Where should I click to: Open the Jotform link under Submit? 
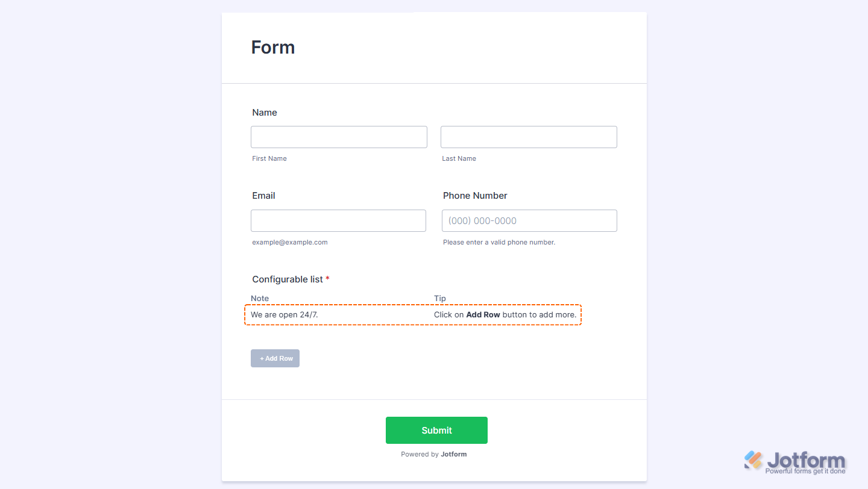click(453, 454)
